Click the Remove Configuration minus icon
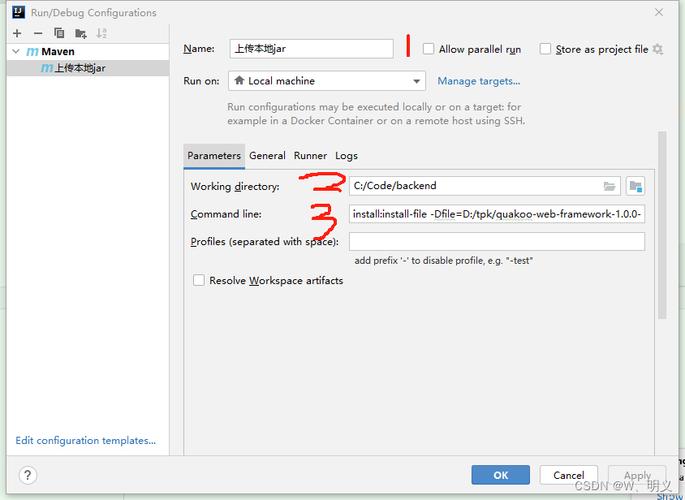This screenshot has height=500, width=685. pos(38,33)
